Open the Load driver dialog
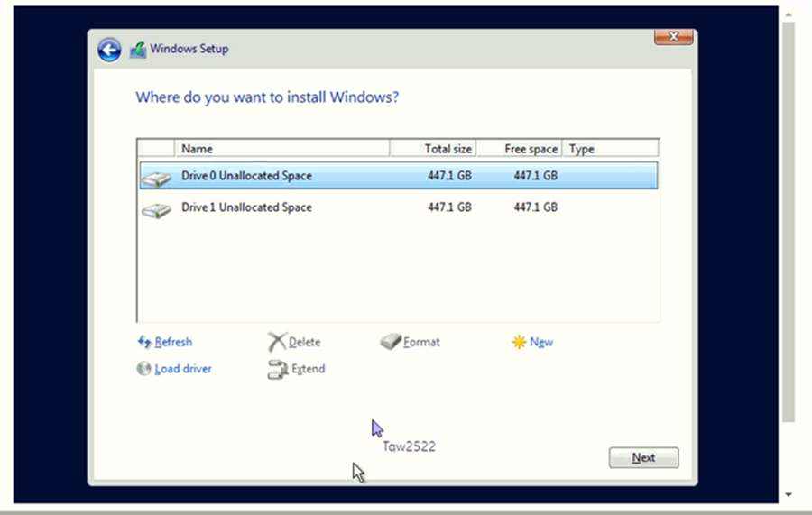 coord(183,369)
